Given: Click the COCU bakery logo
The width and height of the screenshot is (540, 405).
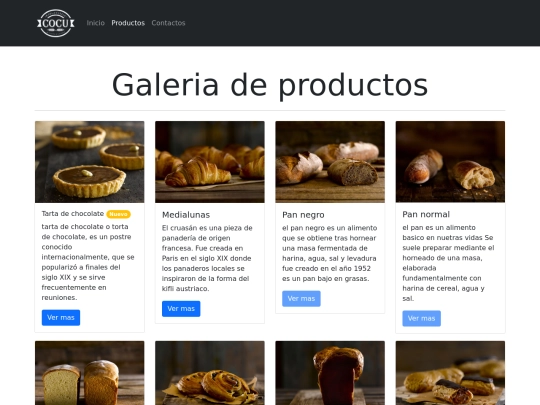Looking at the screenshot, I should pos(56,23).
